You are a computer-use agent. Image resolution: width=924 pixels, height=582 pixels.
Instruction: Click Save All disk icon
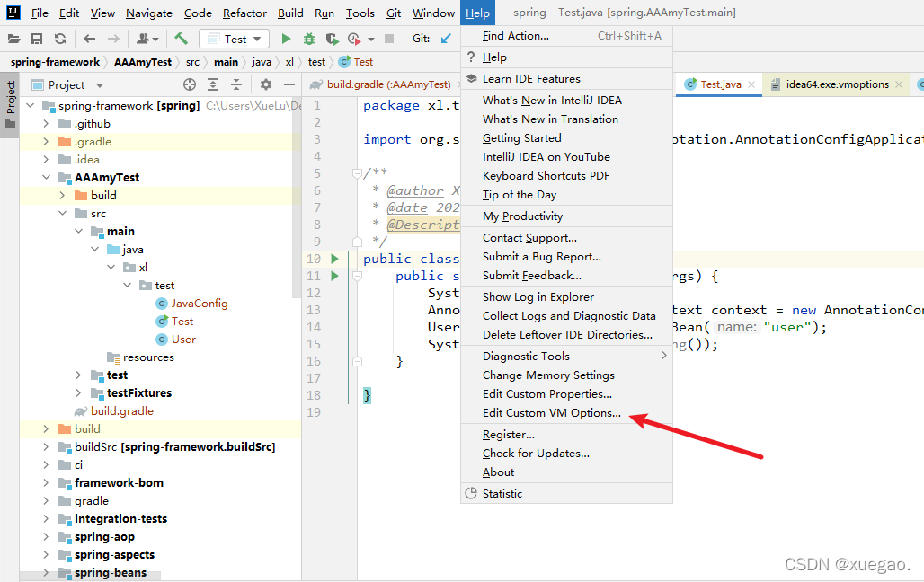pyautogui.click(x=37, y=39)
